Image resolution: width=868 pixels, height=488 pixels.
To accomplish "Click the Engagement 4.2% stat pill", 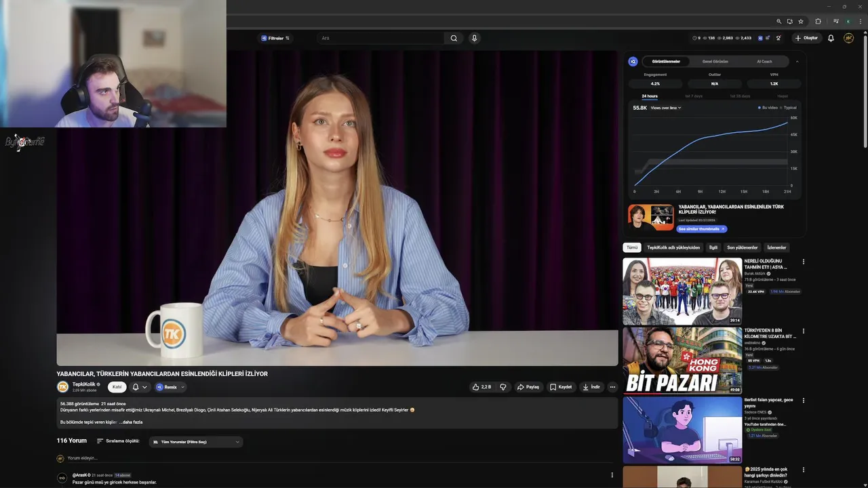I will tap(655, 83).
